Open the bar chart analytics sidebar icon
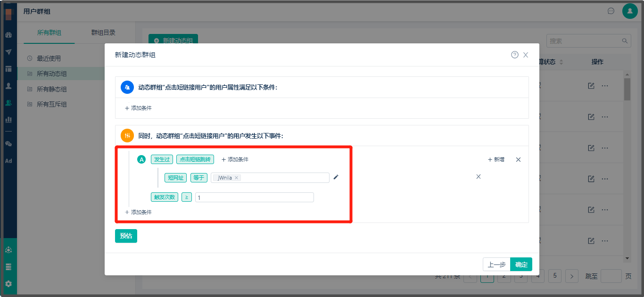 (x=8, y=119)
